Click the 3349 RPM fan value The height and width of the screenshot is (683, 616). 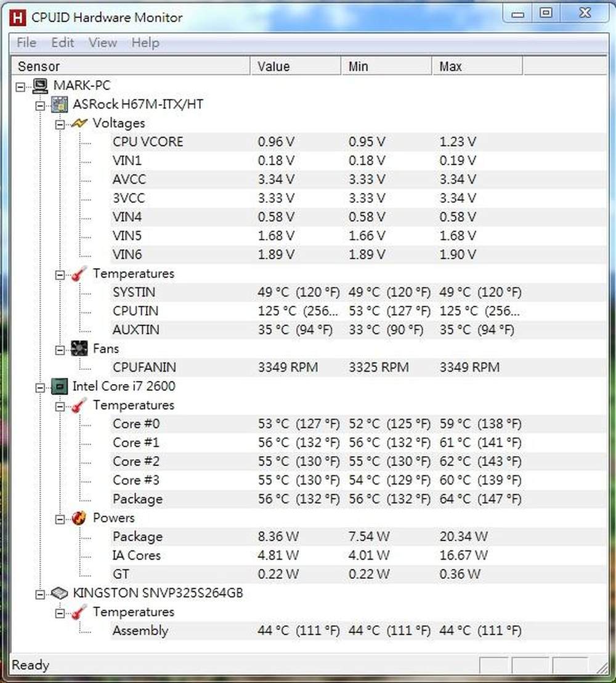pos(288,367)
